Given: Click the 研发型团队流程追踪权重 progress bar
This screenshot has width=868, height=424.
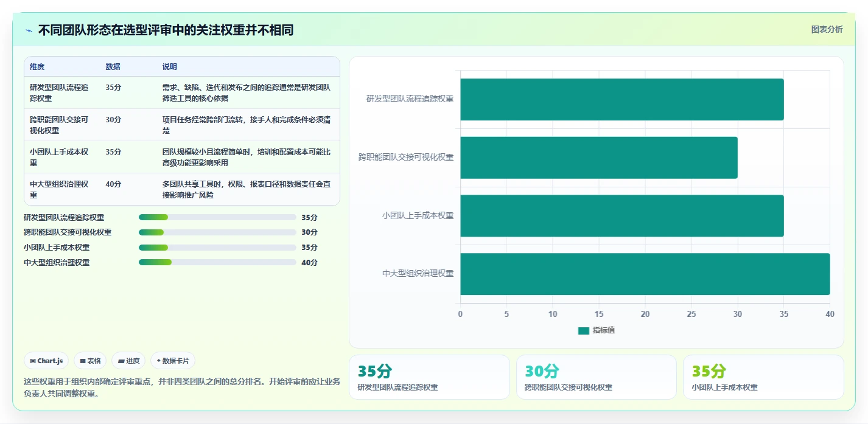Looking at the screenshot, I should 217,217.
